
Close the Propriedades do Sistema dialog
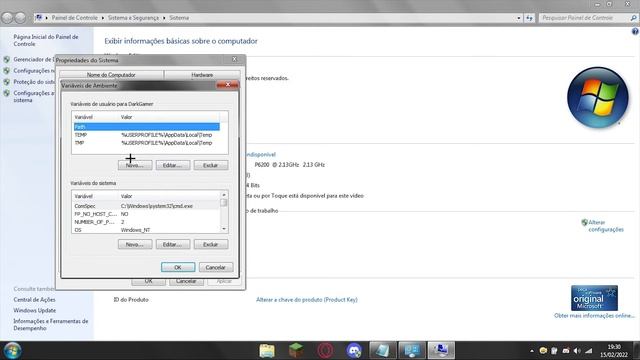(x=235, y=59)
